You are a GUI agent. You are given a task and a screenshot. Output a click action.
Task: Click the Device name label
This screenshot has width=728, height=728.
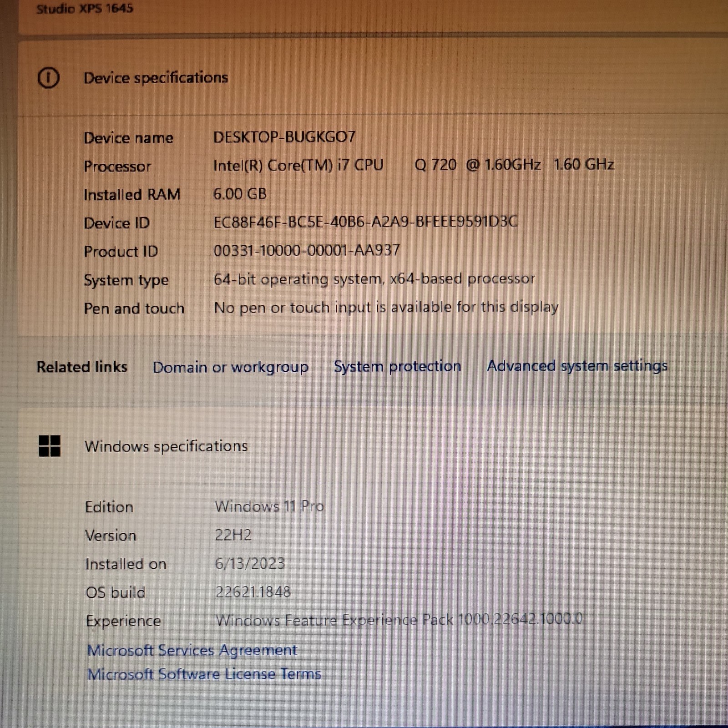[x=128, y=138]
